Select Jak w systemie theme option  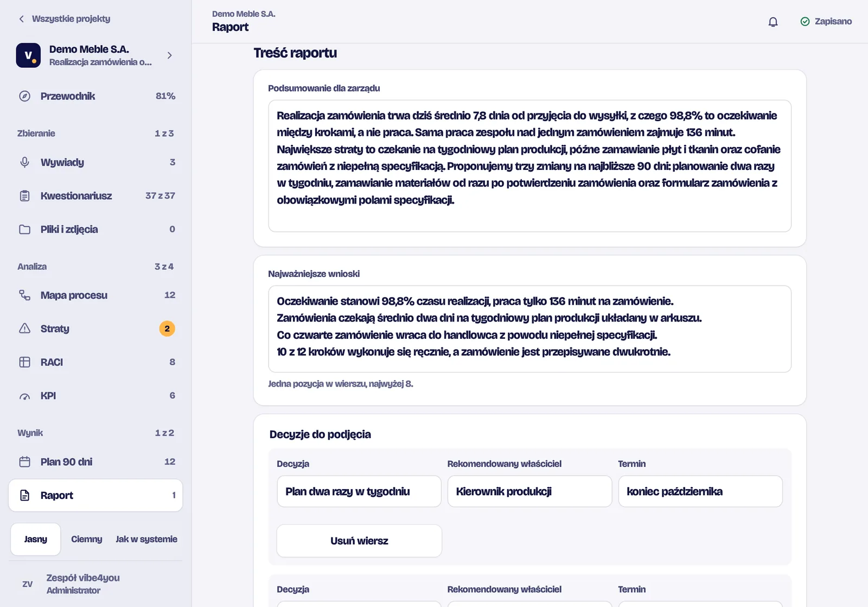[146, 539]
